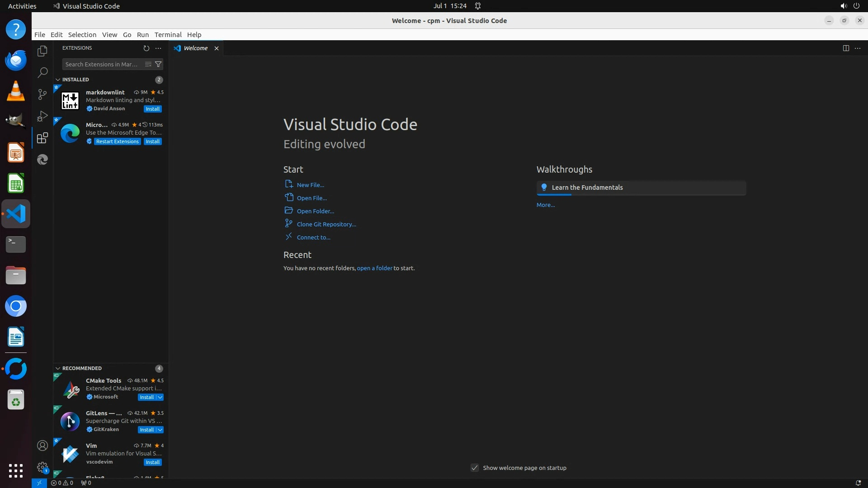Open the Accounts icon in activity bar

coord(42,446)
